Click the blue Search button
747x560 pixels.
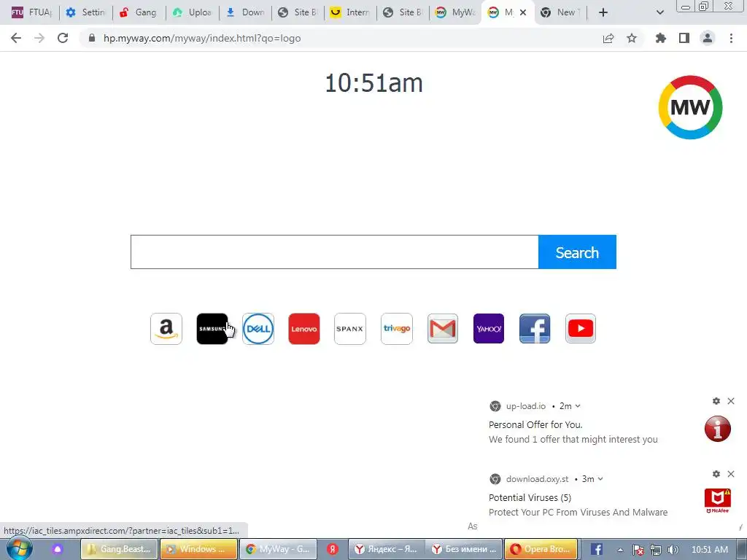pyautogui.click(x=578, y=252)
